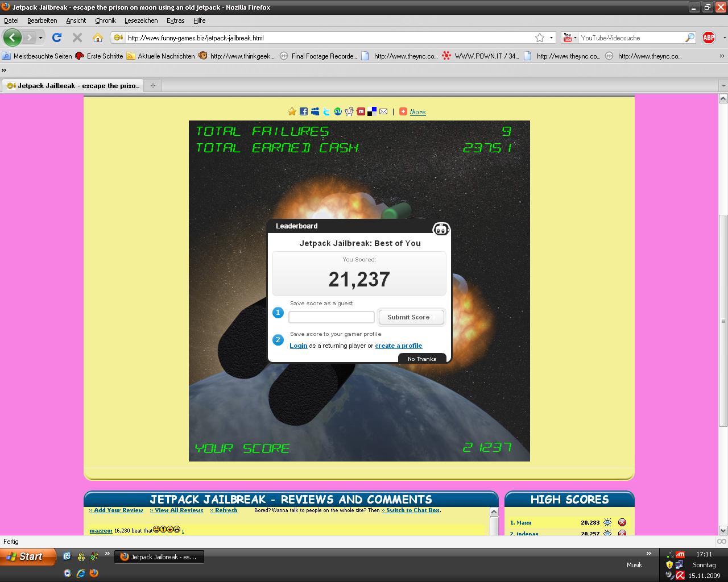Click the Facebook share icon
728x582 pixels.
point(304,111)
